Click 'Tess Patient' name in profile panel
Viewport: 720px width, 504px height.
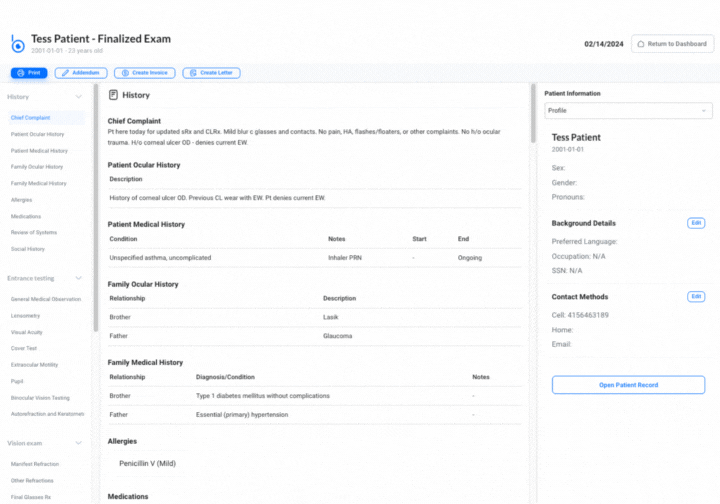coord(576,137)
